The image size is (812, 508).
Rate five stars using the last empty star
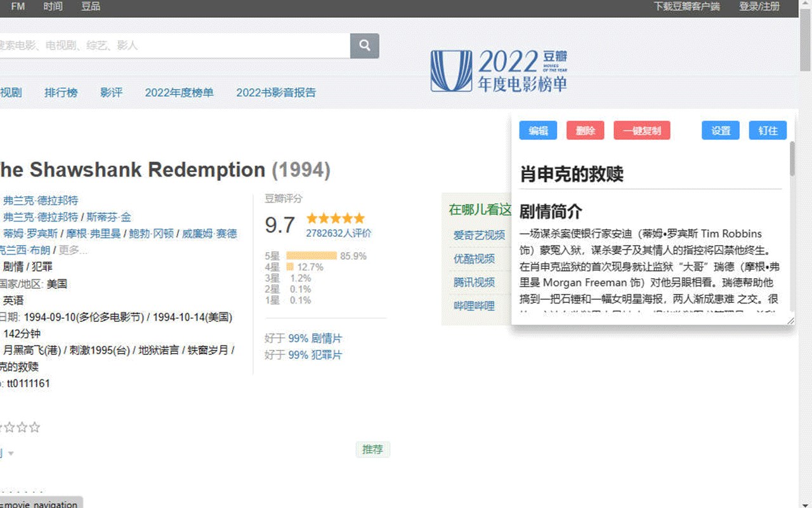click(35, 427)
